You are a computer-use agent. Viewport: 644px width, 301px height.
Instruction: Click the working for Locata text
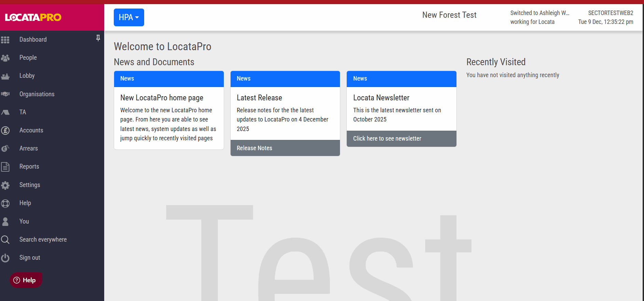(532, 22)
